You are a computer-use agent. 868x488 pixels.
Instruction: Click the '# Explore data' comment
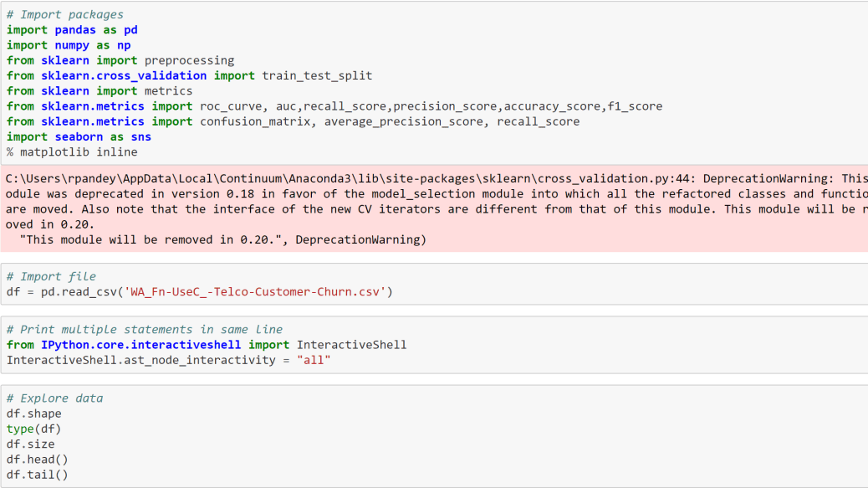pyautogui.click(x=54, y=398)
